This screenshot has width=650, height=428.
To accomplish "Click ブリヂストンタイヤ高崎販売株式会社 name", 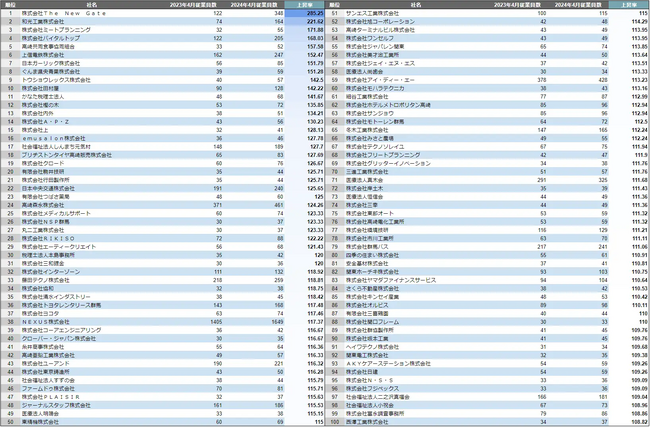I will [67, 155].
